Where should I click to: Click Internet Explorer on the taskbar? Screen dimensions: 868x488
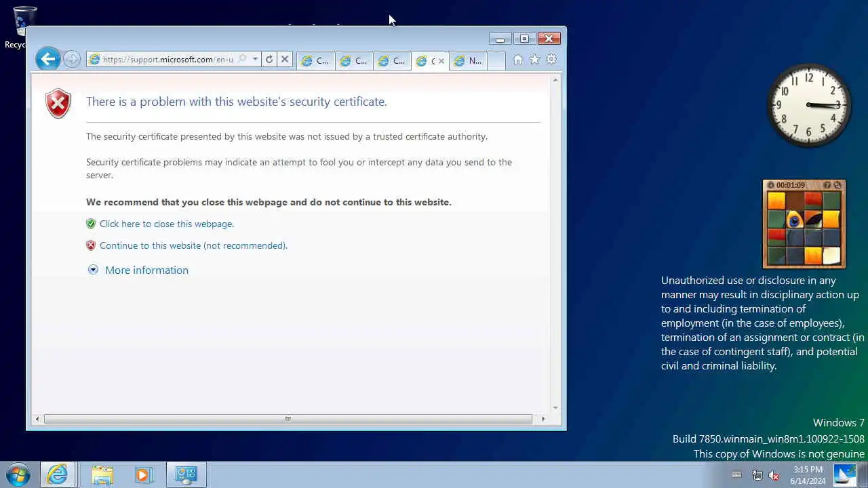click(x=57, y=474)
